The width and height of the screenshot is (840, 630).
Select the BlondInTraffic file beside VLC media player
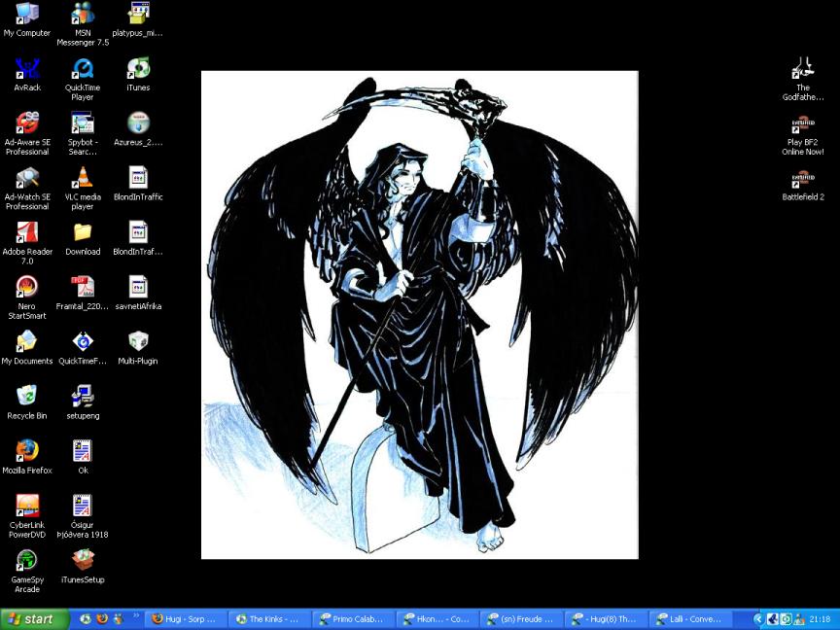coord(138,184)
